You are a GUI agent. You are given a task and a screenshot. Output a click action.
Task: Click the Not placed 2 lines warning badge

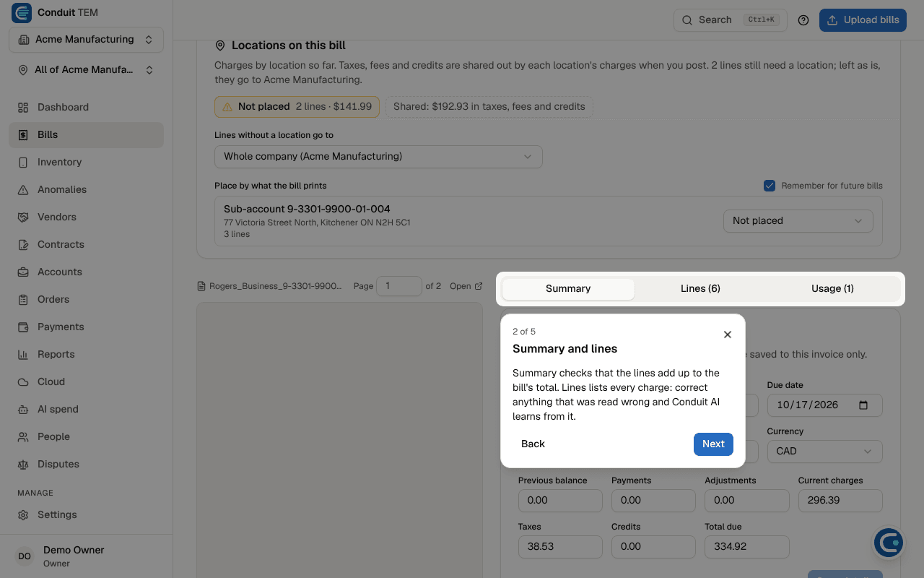(x=297, y=107)
